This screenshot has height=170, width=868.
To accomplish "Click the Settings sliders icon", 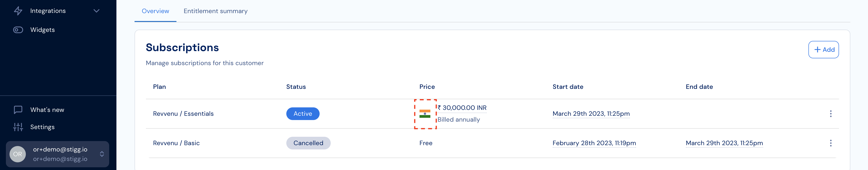I will coord(18,127).
